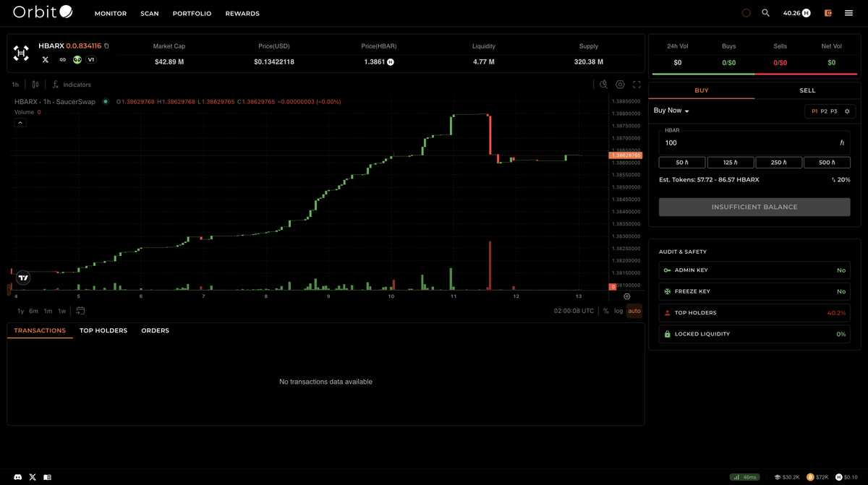Select preset P2
The image size is (868, 485).
coord(824,111)
